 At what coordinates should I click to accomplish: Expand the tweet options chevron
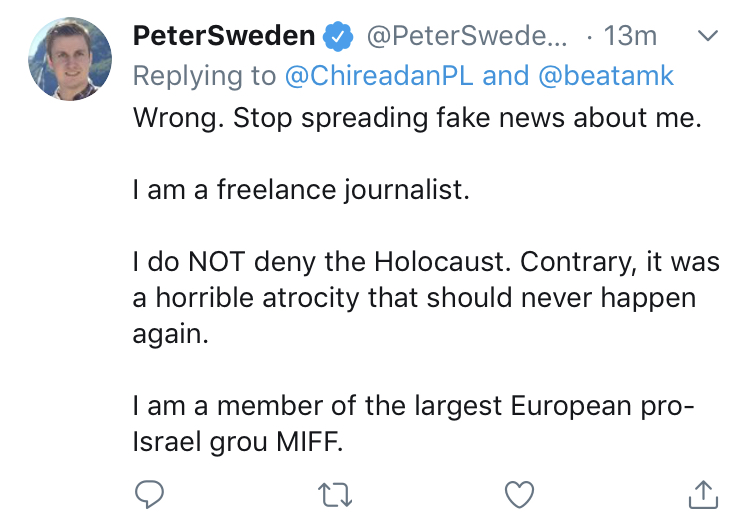pyautogui.click(x=707, y=37)
